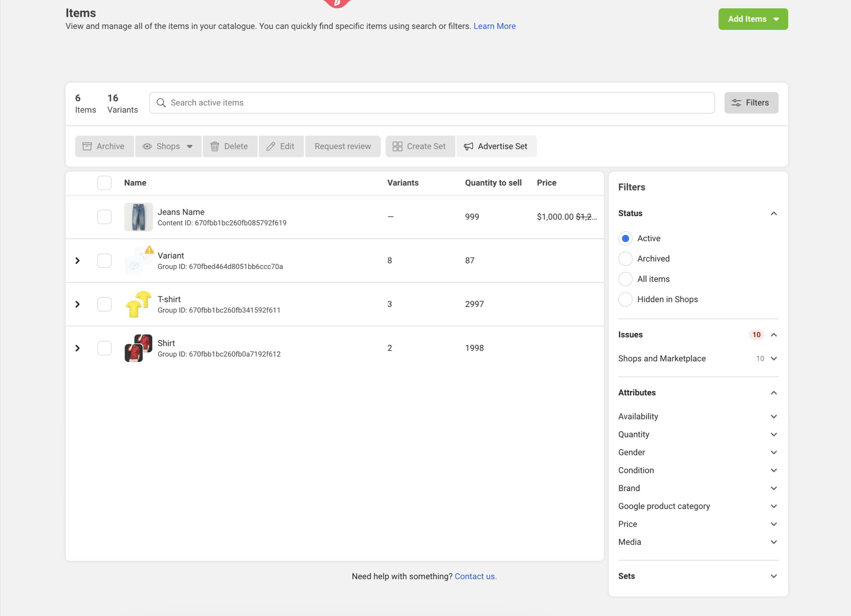Screen dimensions: 851x616
Task: Click the warning icon on Variant item
Action: coord(149,250)
